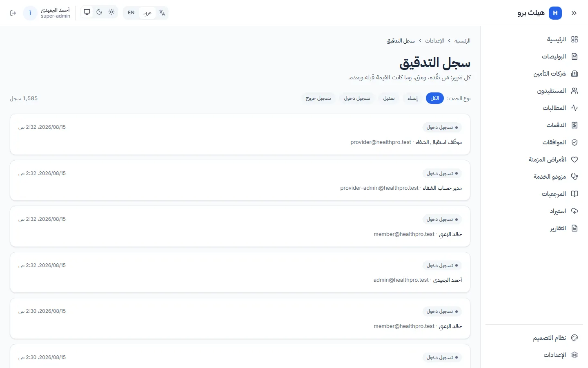Enable light mode with the sun button

click(x=111, y=12)
